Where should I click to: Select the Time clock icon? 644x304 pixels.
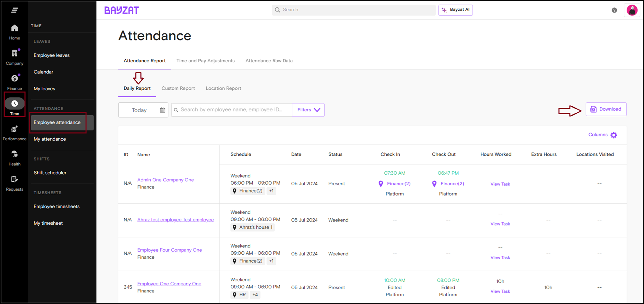coord(14,103)
